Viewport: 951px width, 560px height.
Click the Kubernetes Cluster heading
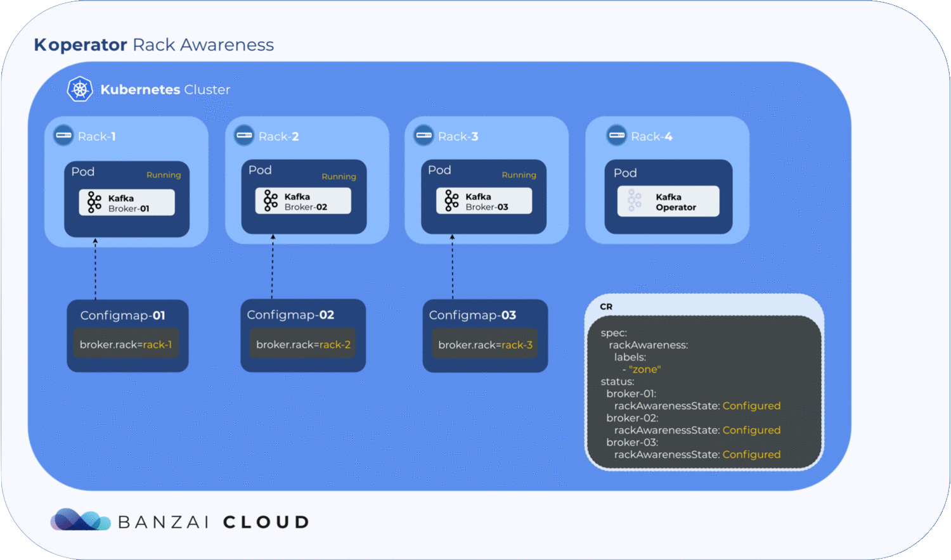(x=165, y=89)
